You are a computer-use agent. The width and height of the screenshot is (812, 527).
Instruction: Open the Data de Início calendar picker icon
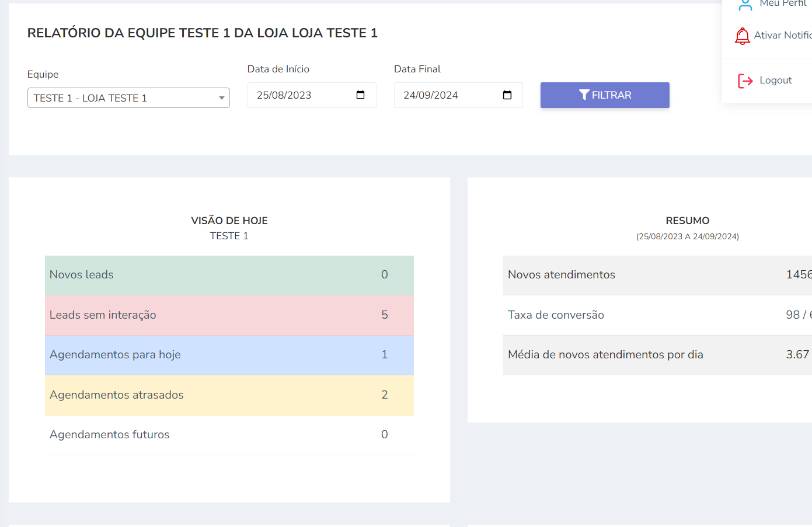[x=360, y=95]
